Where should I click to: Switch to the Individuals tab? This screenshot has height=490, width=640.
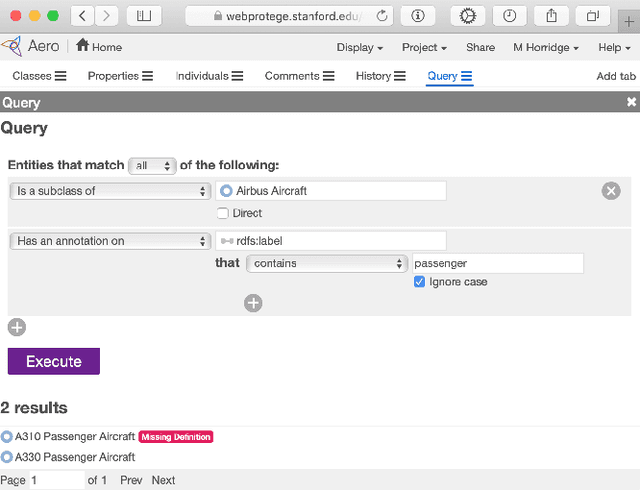[x=202, y=76]
